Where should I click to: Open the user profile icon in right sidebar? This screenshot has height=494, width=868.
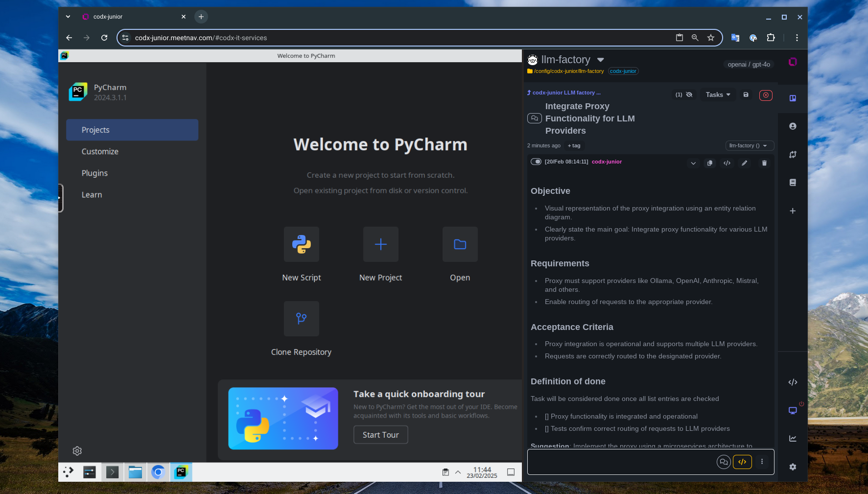pyautogui.click(x=793, y=126)
